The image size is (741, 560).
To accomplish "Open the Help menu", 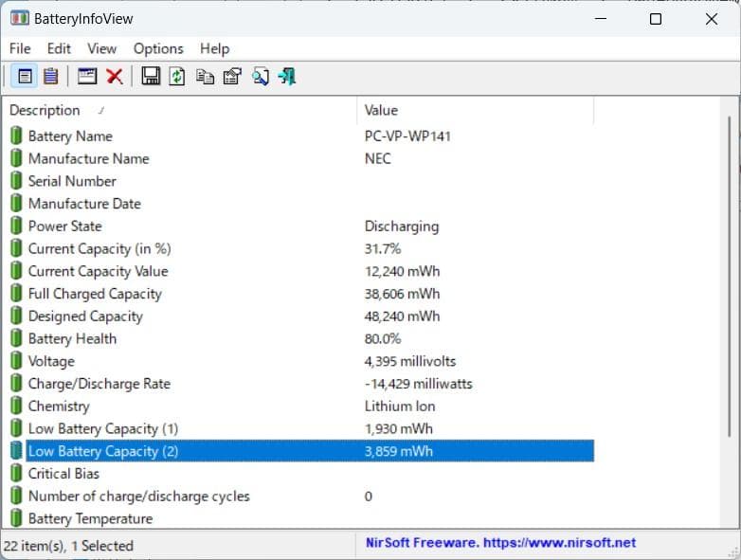I will click(x=214, y=48).
